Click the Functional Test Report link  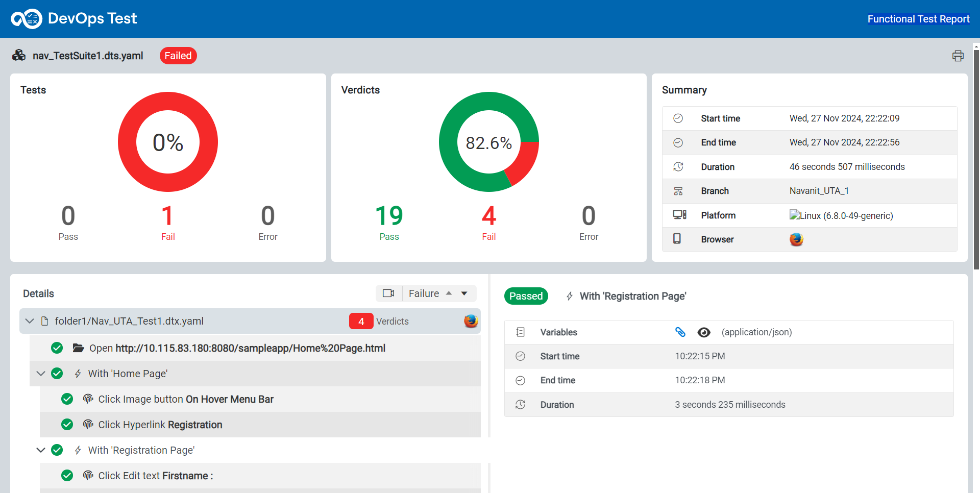[918, 19]
